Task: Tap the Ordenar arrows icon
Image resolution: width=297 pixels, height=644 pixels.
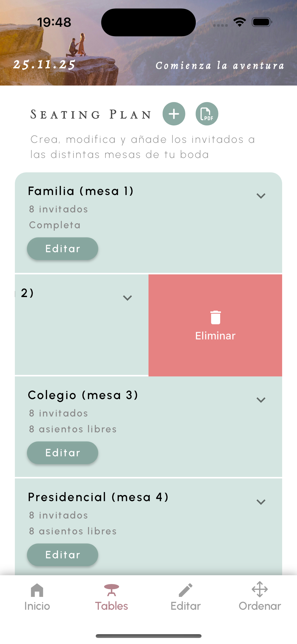Action: pos(260,590)
